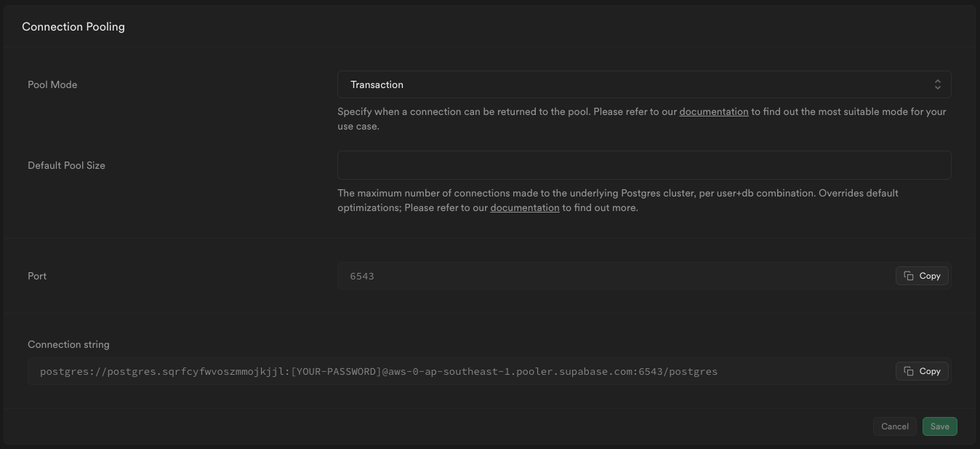Click the Connection Pooling section heading

(73, 26)
